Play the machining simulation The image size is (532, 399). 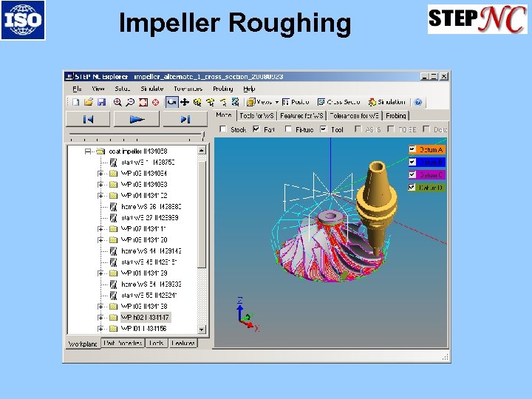point(137,120)
